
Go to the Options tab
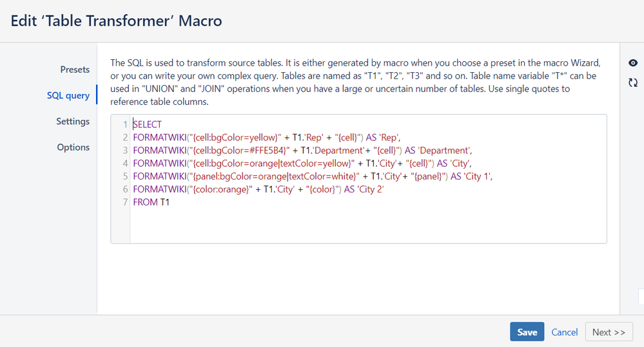coord(73,147)
